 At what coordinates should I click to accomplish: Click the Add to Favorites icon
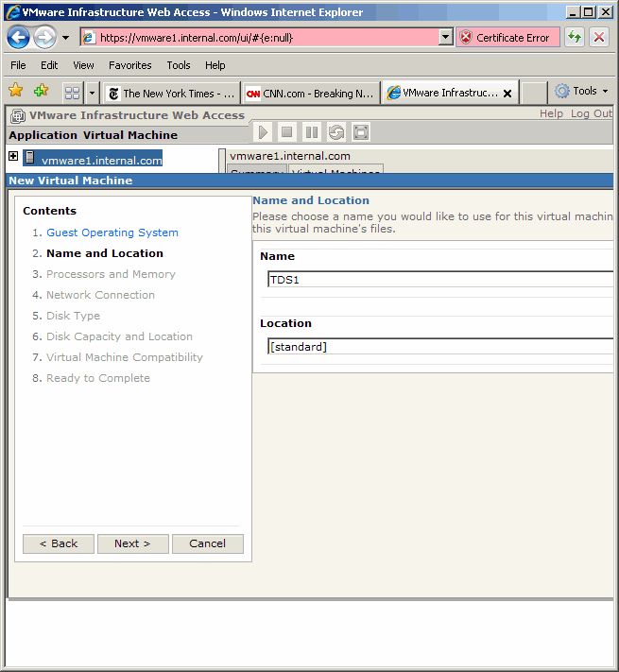[41, 92]
